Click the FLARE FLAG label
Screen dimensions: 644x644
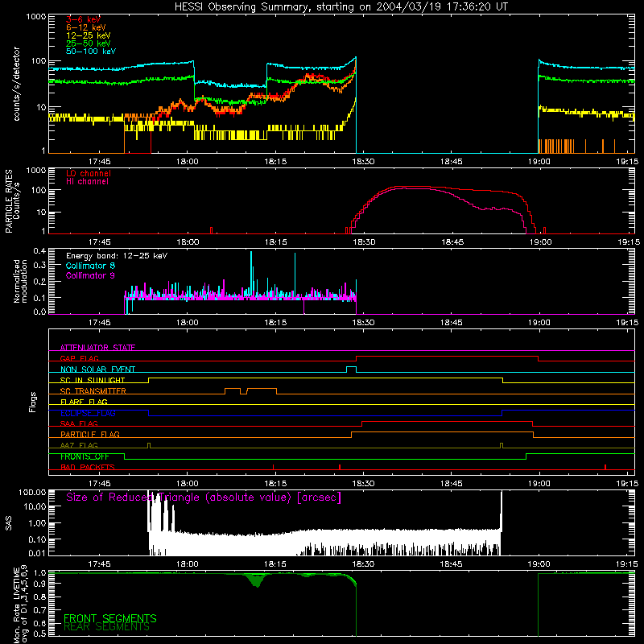84,402
